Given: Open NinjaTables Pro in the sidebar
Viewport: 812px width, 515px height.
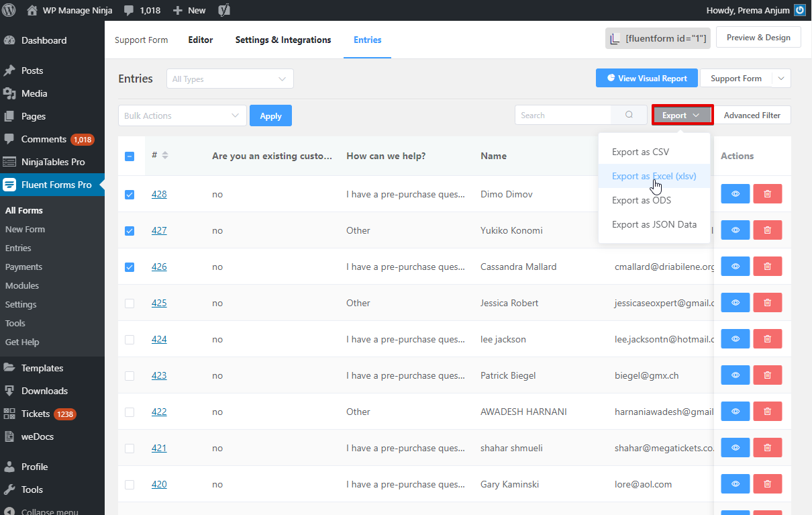Looking at the screenshot, I should coord(52,162).
